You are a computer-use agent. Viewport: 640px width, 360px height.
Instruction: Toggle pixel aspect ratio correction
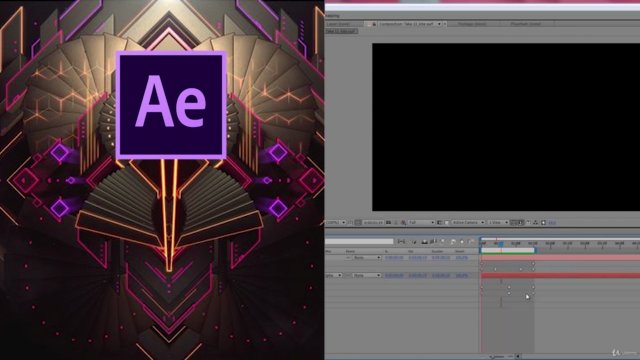click(x=513, y=222)
